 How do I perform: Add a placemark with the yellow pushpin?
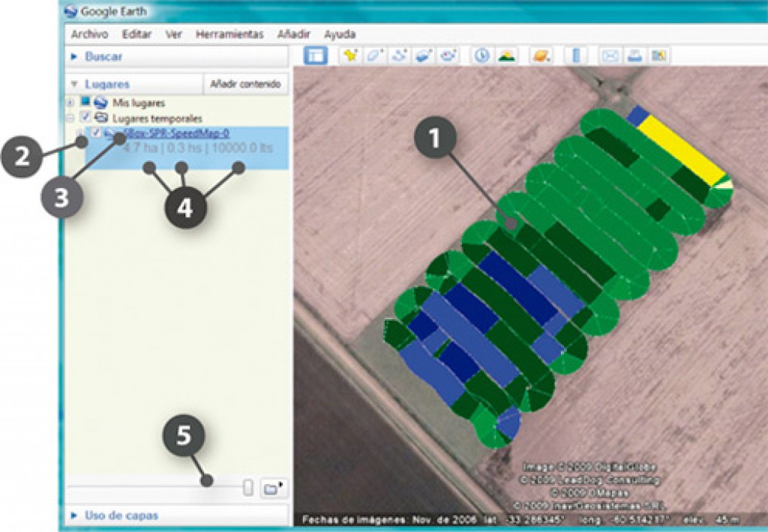[x=350, y=55]
